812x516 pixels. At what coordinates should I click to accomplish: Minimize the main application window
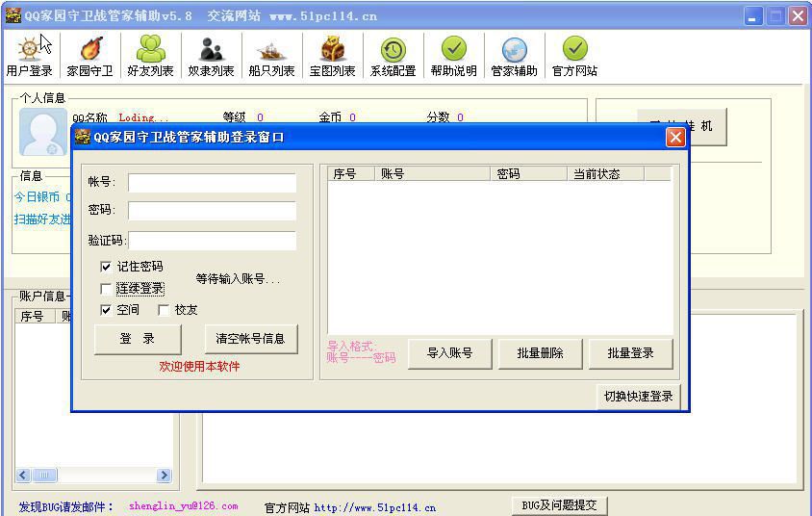(753, 16)
